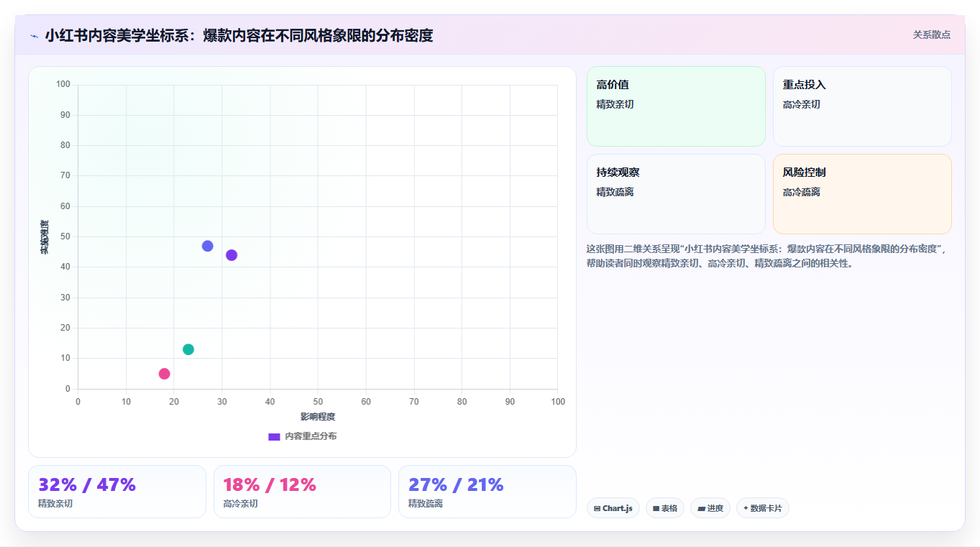Viewport: 980px width, 547px height.
Task: Open the 重点投入 quadrant card
Action: [862, 106]
